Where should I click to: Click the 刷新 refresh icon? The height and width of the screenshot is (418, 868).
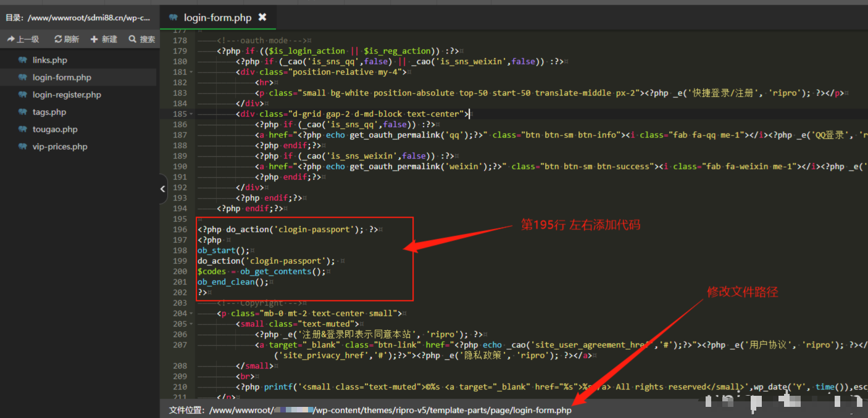pos(58,40)
